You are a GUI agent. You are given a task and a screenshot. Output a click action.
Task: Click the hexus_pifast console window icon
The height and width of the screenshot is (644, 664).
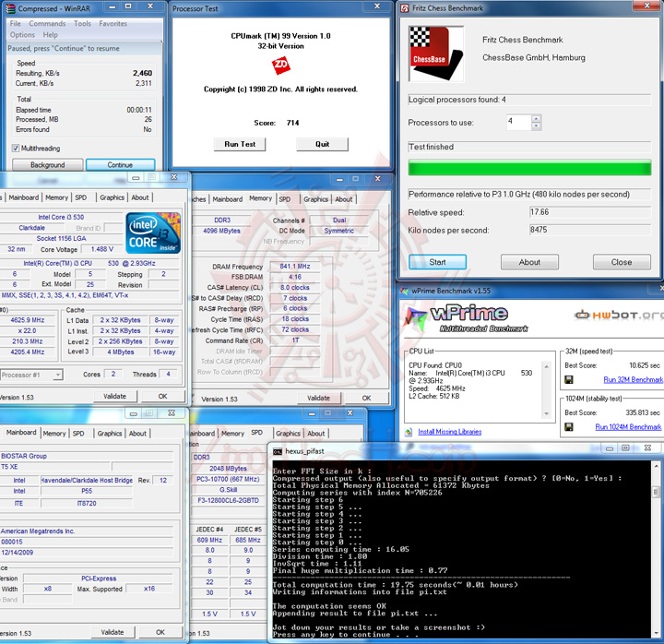pos(278,452)
